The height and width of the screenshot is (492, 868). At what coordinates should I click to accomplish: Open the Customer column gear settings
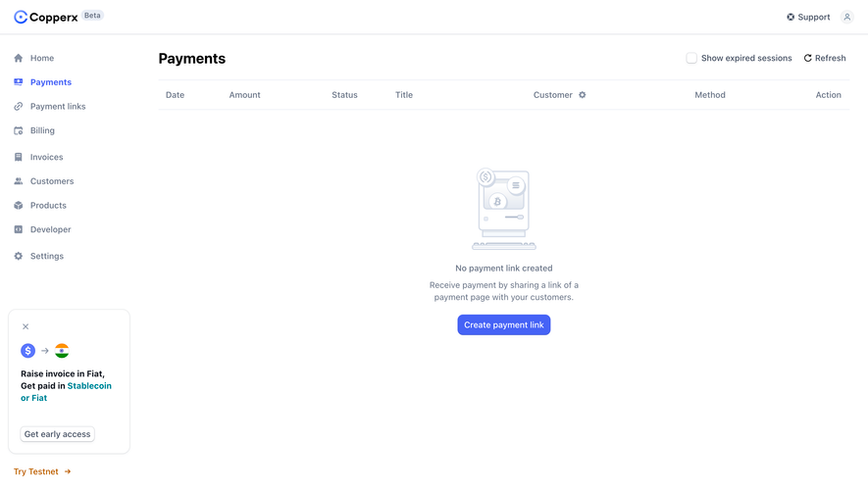[583, 95]
